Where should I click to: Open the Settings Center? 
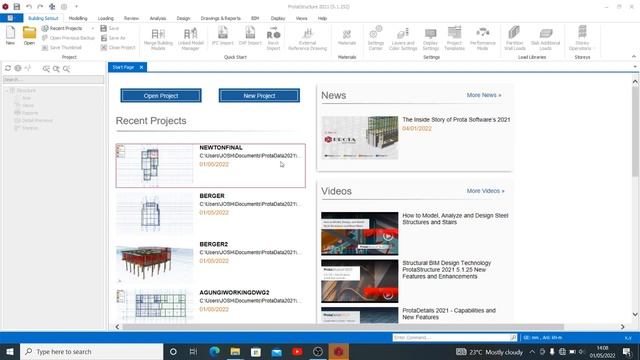[376, 38]
